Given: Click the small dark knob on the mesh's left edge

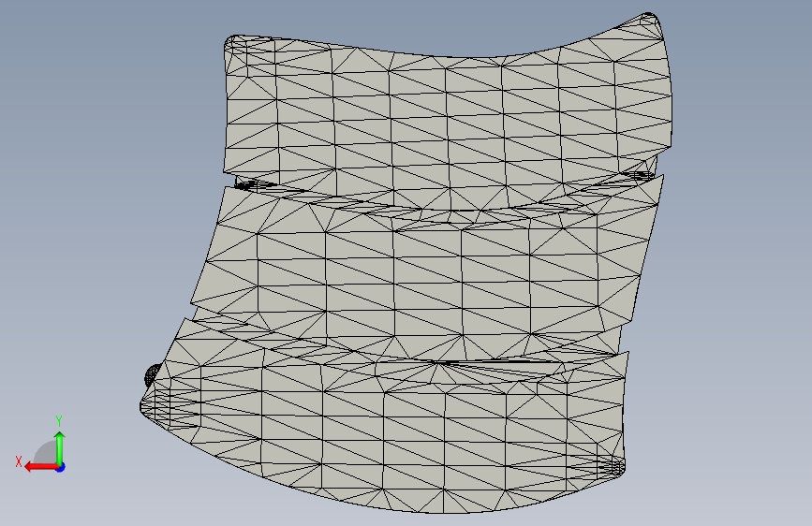Looking at the screenshot, I should [153, 374].
